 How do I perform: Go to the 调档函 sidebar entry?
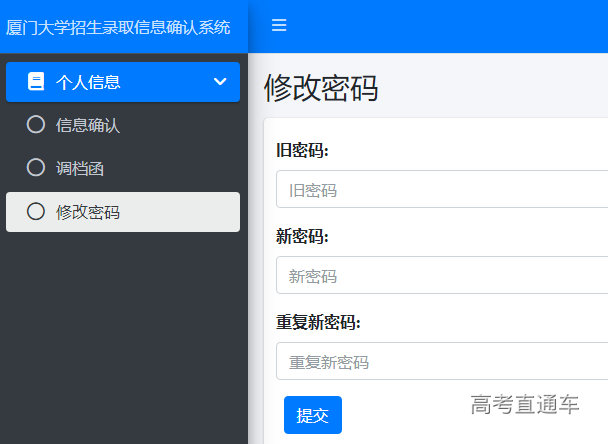pos(80,168)
